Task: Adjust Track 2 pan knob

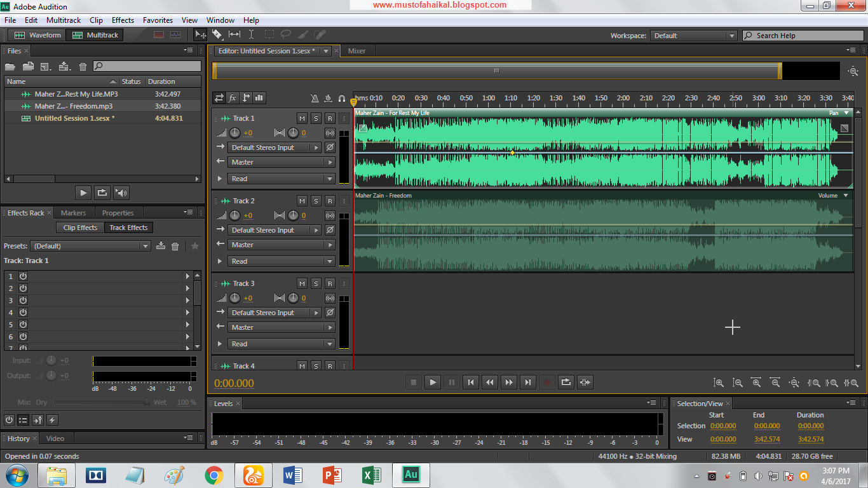Action: pos(293,215)
